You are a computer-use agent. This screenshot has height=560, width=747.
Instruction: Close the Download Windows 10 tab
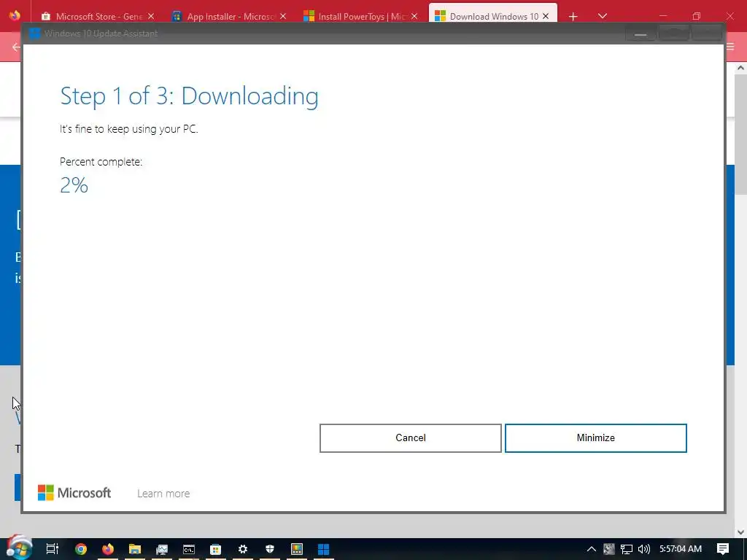(546, 16)
